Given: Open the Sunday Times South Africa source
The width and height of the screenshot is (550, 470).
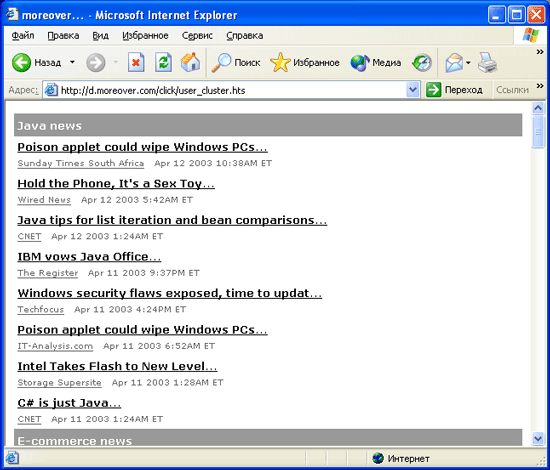Looking at the screenshot, I should click(81, 163).
